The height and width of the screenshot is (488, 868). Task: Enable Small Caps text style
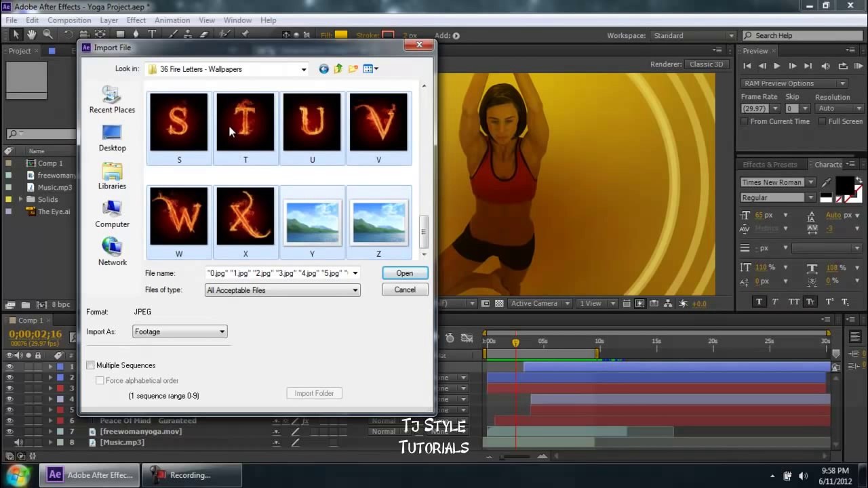810,302
